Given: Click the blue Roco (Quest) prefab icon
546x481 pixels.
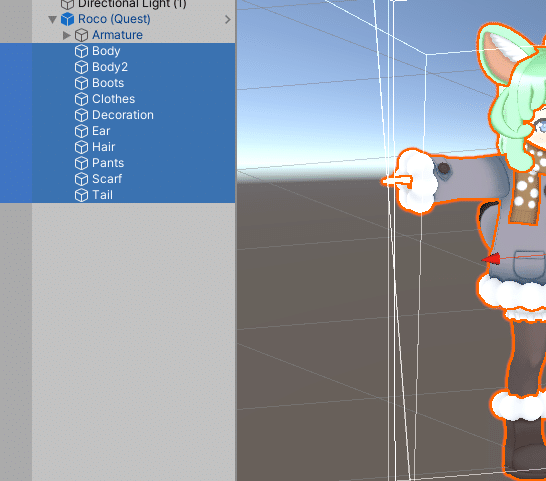Looking at the screenshot, I should (68, 19).
